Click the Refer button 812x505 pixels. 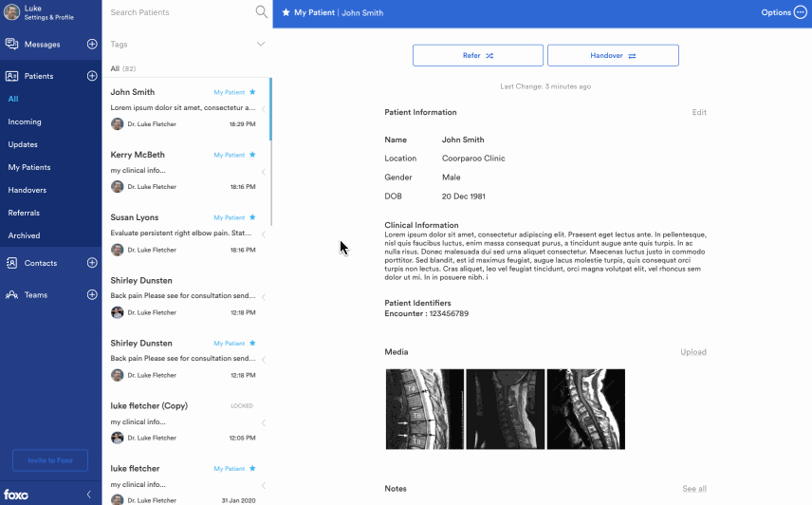(477, 56)
